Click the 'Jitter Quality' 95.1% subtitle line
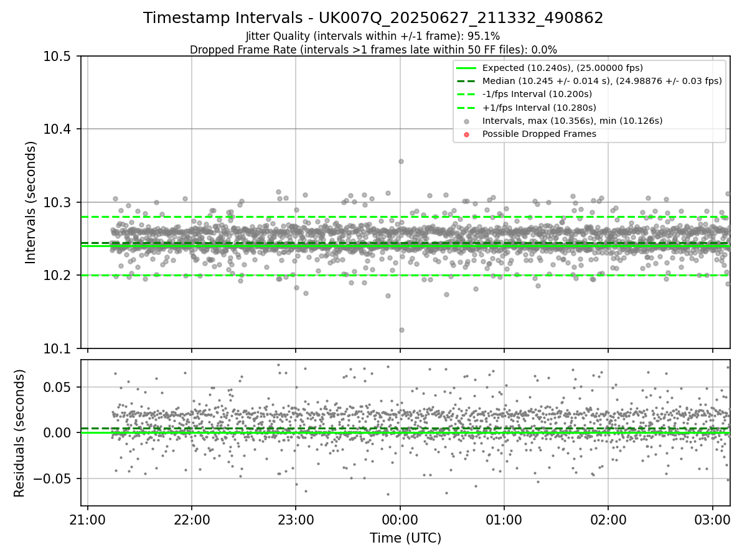Screen dimensions: 747x560 374,37
